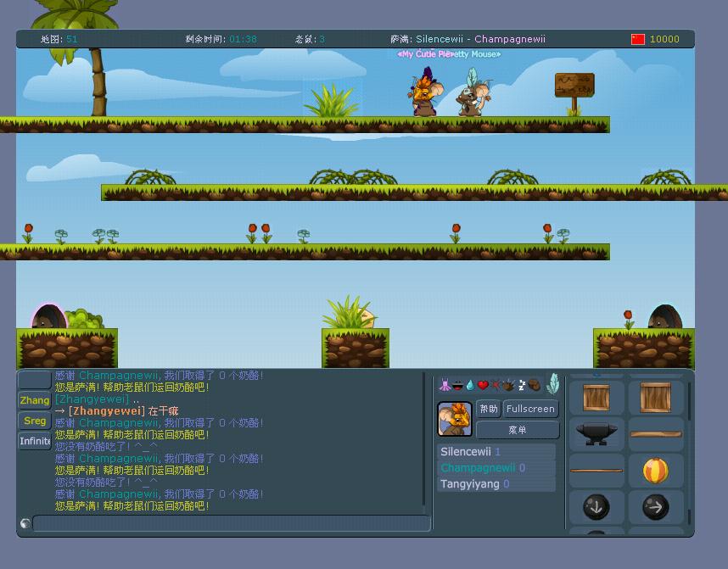The image size is (728, 569).
Task: Select the large wooden crate item
Action: (x=656, y=397)
